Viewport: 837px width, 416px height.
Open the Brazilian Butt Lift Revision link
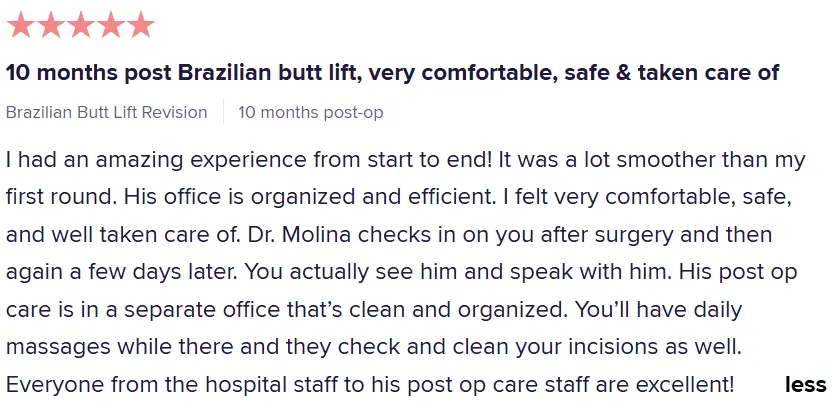click(106, 113)
